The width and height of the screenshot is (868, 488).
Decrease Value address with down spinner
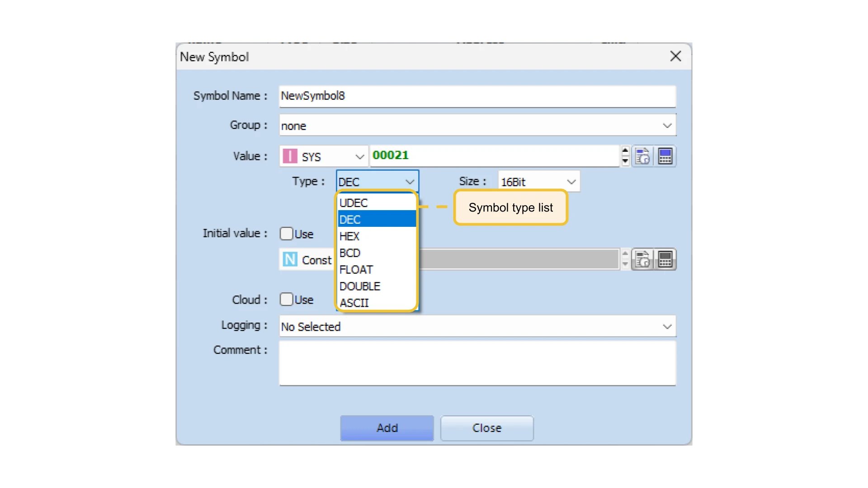(x=625, y=161)
